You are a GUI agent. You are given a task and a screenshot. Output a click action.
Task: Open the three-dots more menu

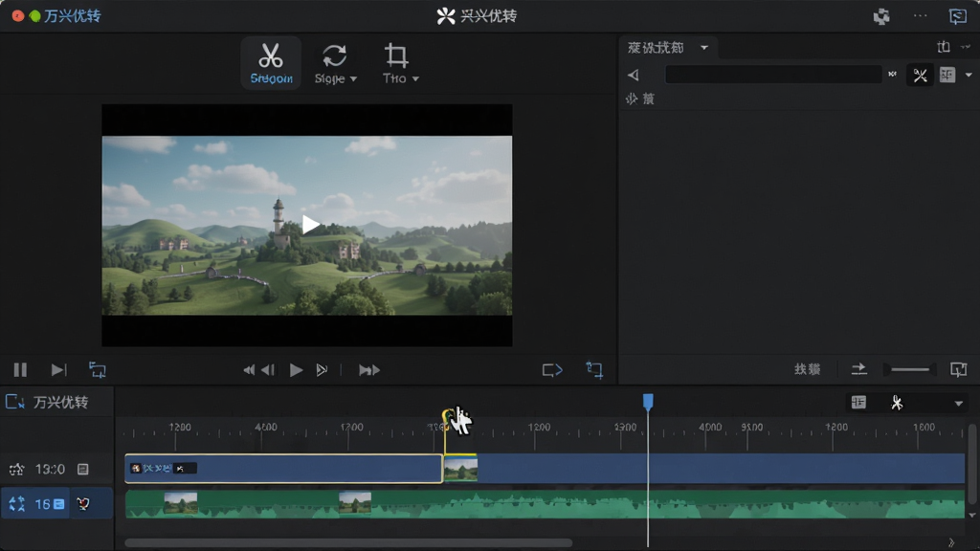920,15
